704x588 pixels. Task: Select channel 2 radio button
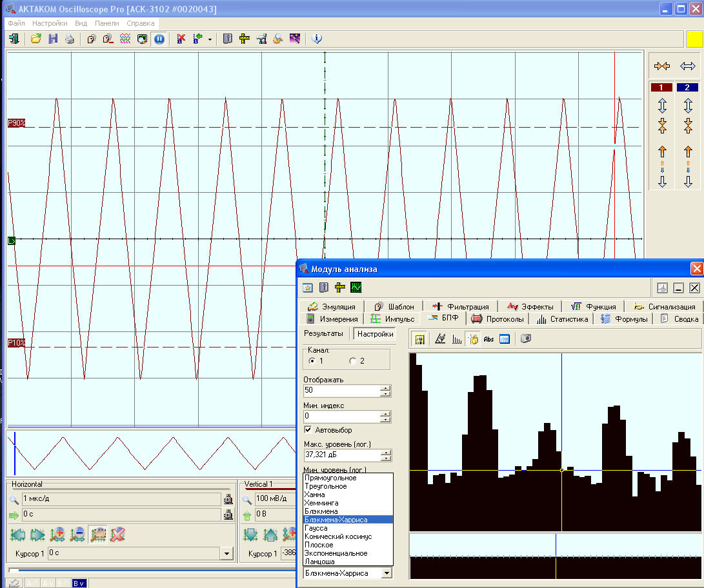click(x=353, y=360)
